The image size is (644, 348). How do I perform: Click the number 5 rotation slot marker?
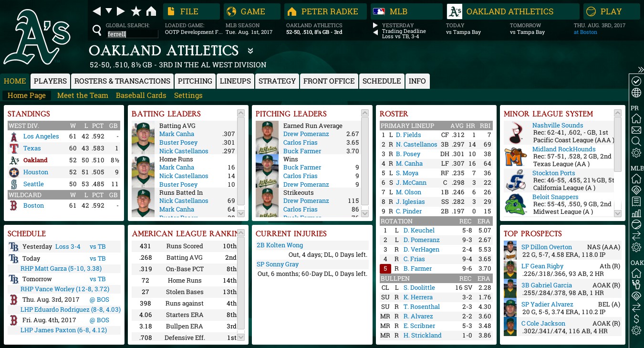tap(385, 269)
